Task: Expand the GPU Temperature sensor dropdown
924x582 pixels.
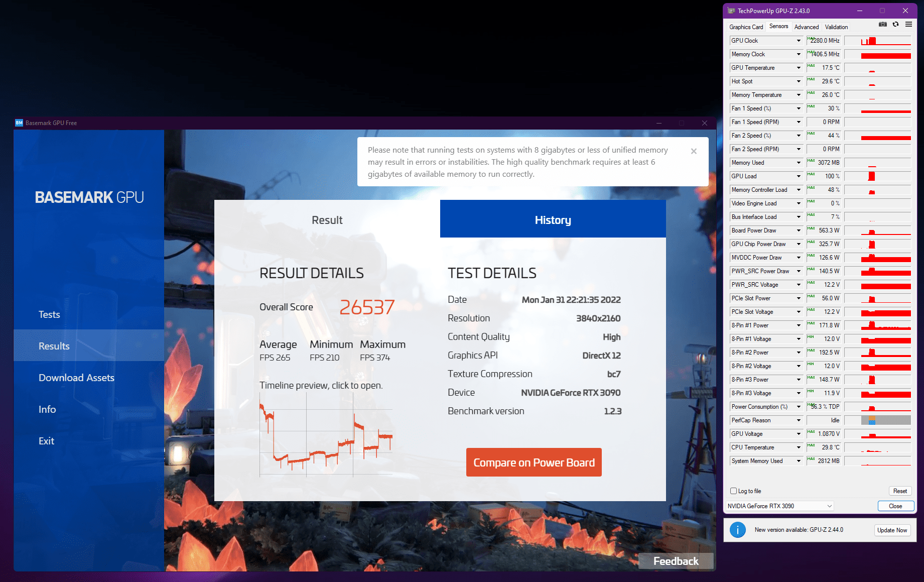Action: [799, 68]
